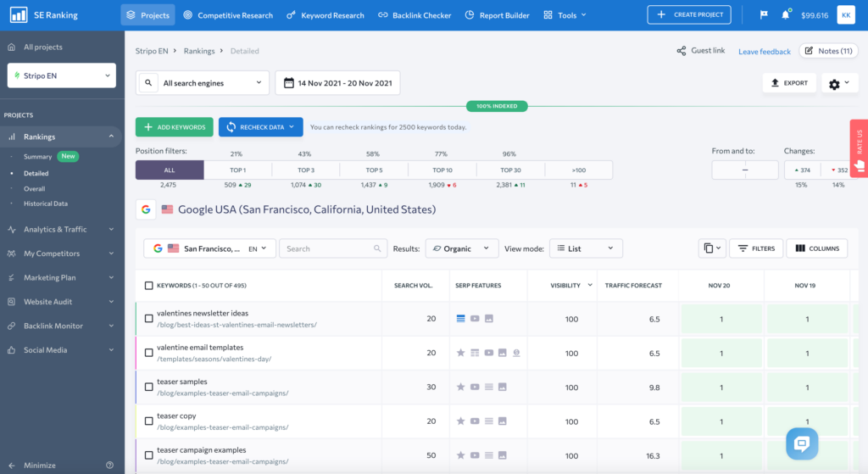The width and height of the screenshot is (868, 474).
Task: Click the keyword Search input field
Action: (x=331, y=248)
